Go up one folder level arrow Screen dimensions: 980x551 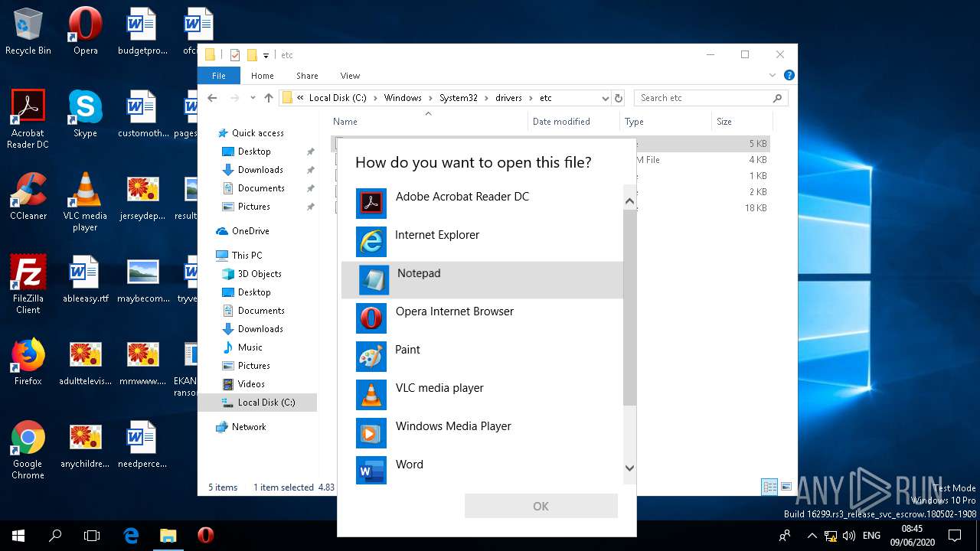coord(269,98)
